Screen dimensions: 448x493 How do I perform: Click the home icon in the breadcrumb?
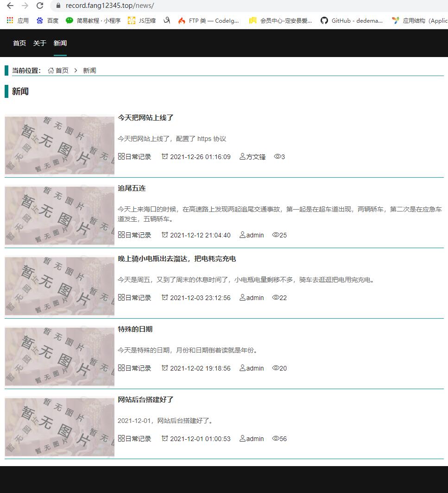click(x=51, y=70)
